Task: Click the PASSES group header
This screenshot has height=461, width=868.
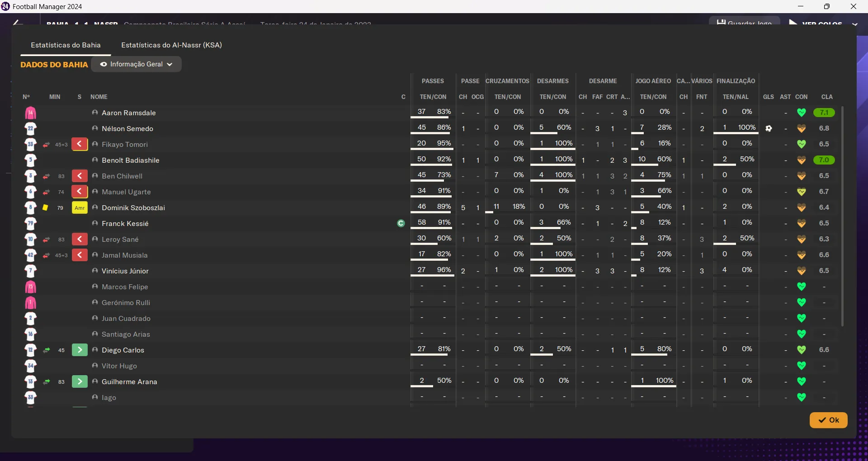Action: (433, 81)
